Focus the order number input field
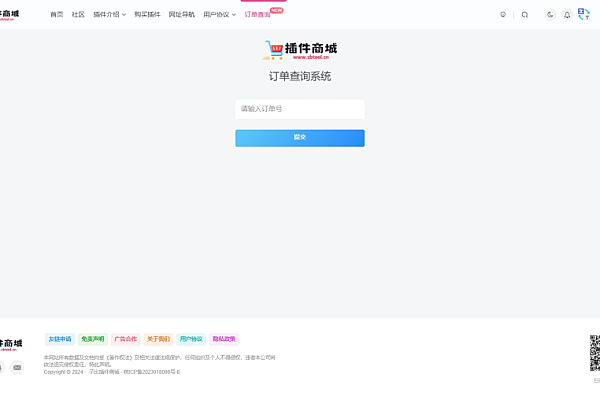600x400 pixels. click(x=300, y=109)
